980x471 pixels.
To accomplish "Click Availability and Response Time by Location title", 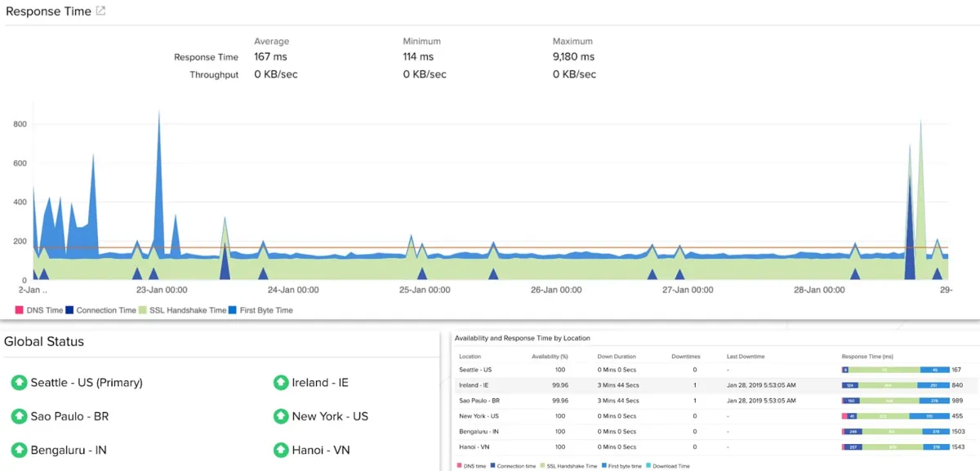I will (x=522, y=338).
